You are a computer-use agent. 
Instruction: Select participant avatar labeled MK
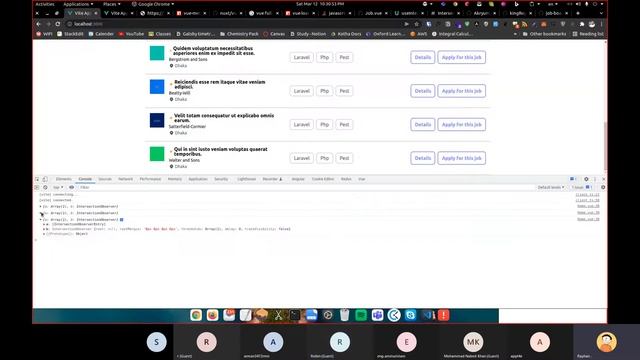click(473, 342)
